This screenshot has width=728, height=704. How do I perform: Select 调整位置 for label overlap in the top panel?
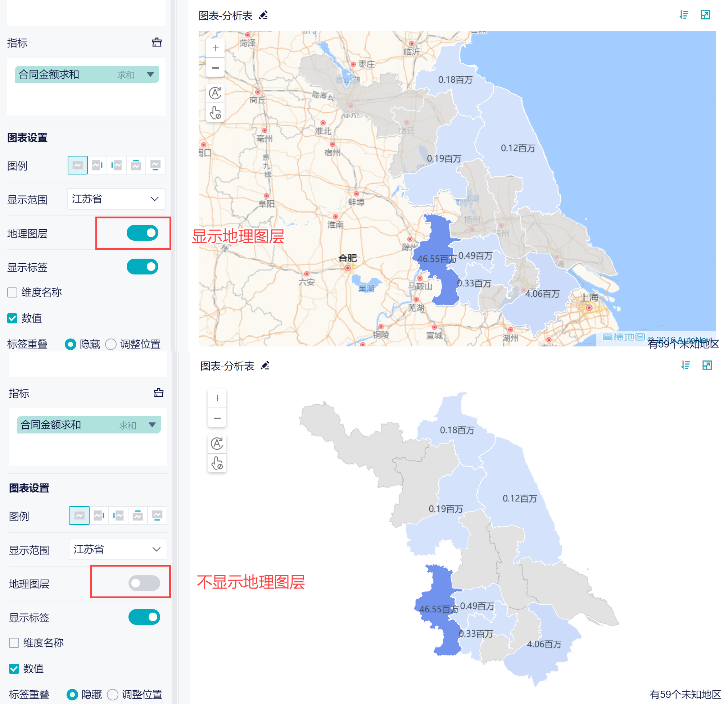111,344
